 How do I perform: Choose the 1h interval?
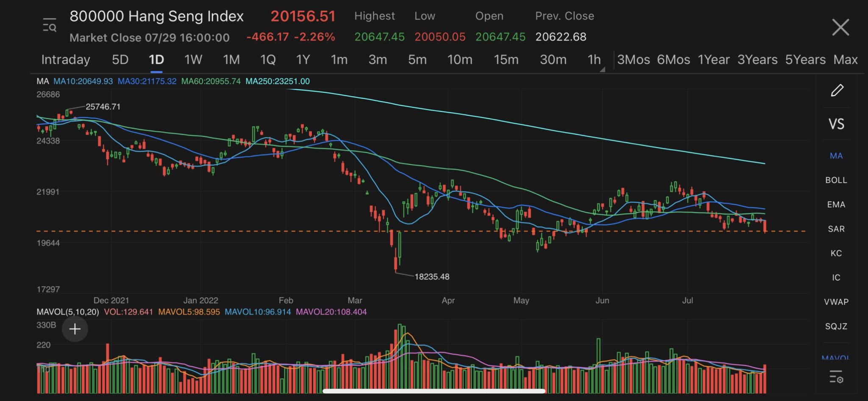(x=594, y=60)
